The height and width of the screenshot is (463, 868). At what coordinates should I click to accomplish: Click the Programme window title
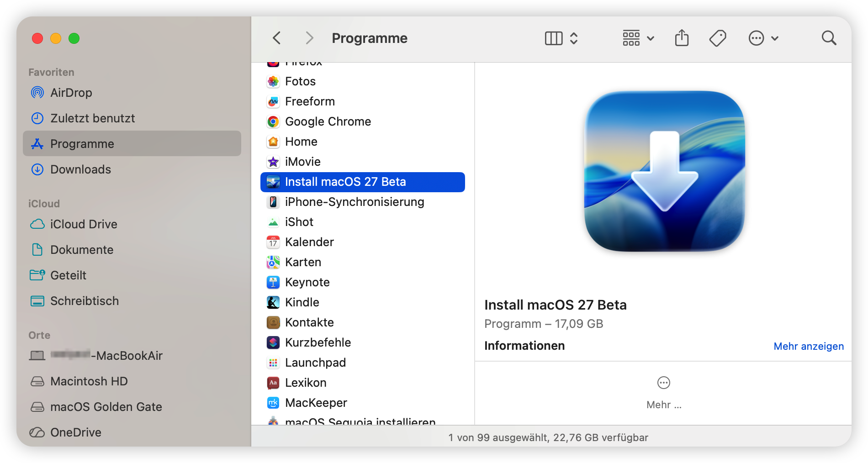(x=370, y=38)
